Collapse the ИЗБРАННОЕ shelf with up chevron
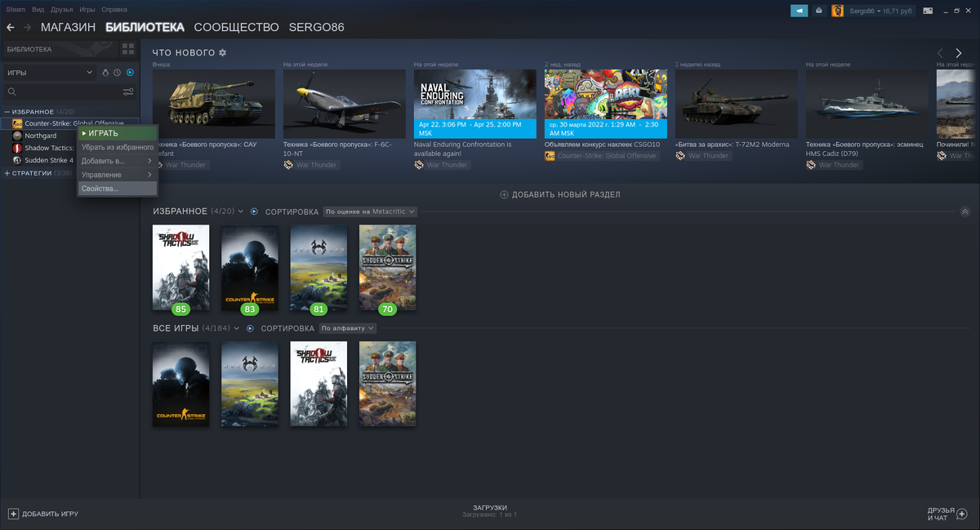The width and height of the screenshot is (980, 530). (964, 212)
